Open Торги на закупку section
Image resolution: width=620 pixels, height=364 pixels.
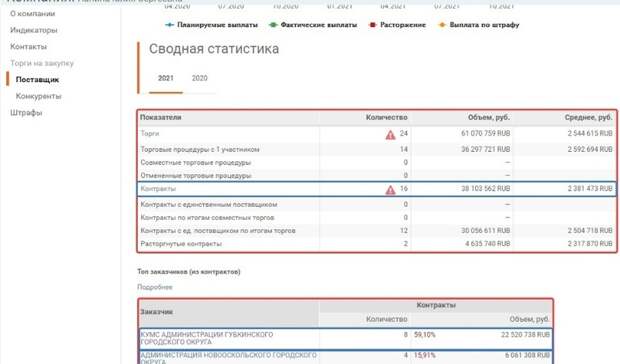pos(42,63)
